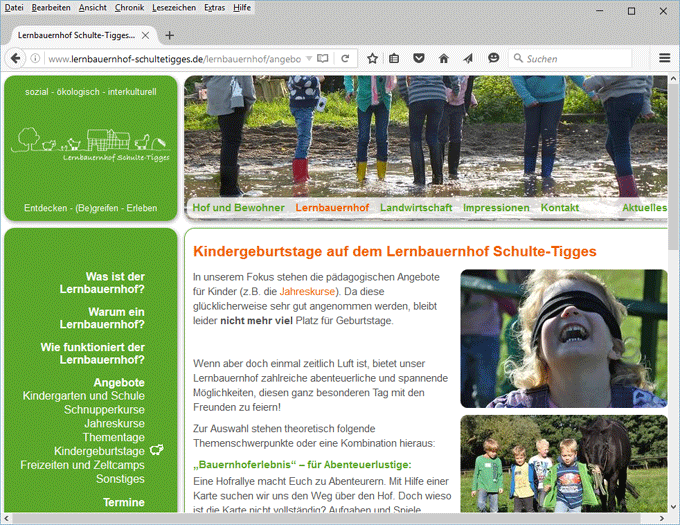The width and height of the screenshot is (680, 525).
Task: Minimize the browser window
Action: (600, 11)
